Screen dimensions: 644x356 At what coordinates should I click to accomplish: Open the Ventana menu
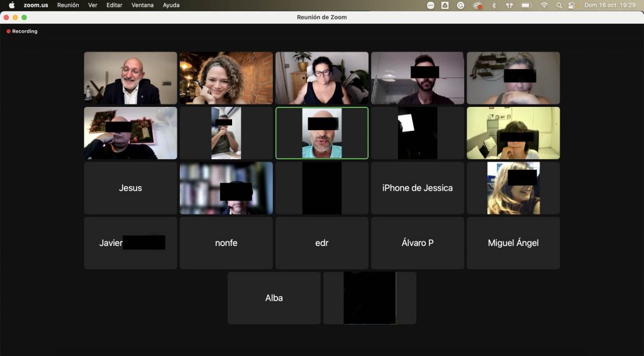pos(142,5)
